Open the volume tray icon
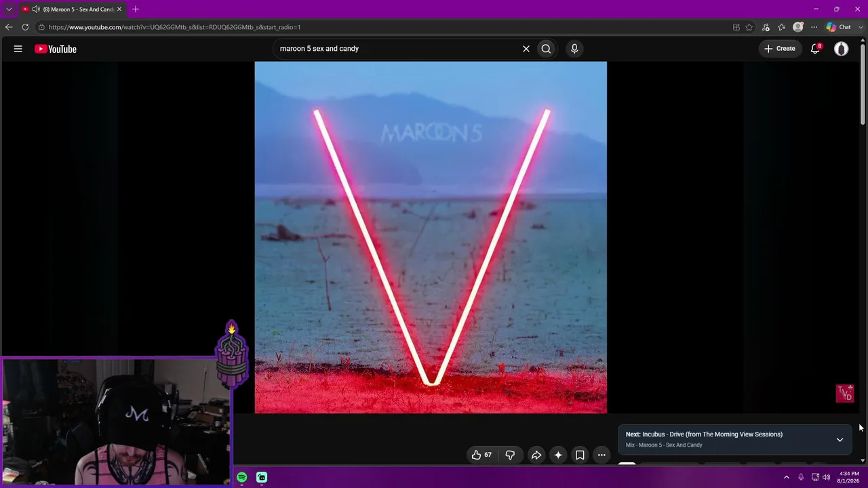This screenshot has height=488, width=868. (826, 477)
